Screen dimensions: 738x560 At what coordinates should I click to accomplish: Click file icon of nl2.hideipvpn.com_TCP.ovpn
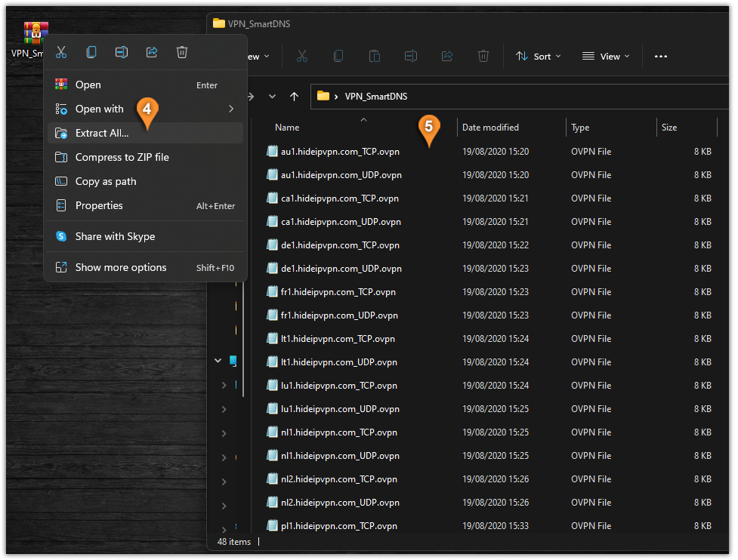tap(272, 479)
